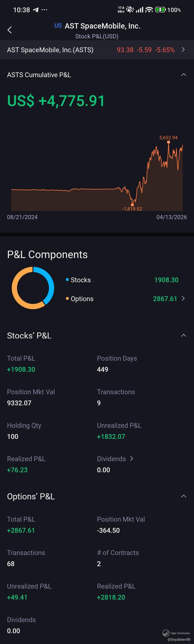
Task: Tap the cumulative P&L amount US$ +4,775.91
Action: click(x=56, y=101)
